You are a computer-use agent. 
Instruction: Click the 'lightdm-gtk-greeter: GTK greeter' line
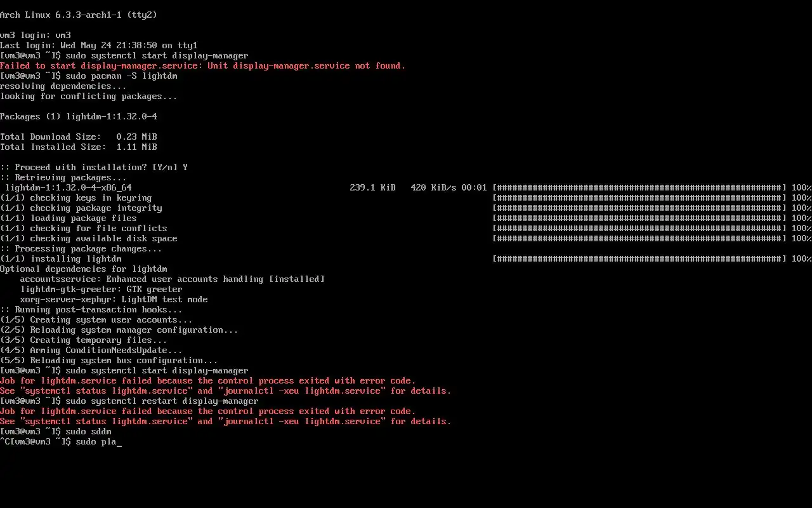[101, 289]
